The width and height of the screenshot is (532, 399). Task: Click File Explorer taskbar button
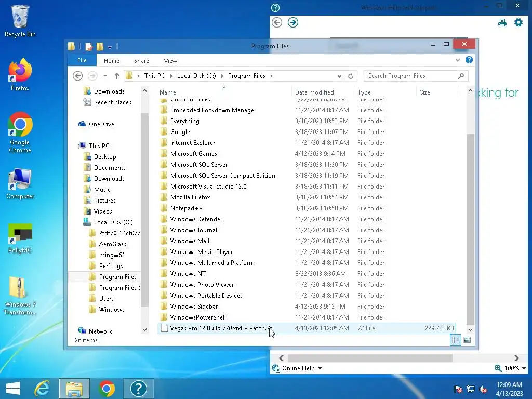[x=74, y=389]
